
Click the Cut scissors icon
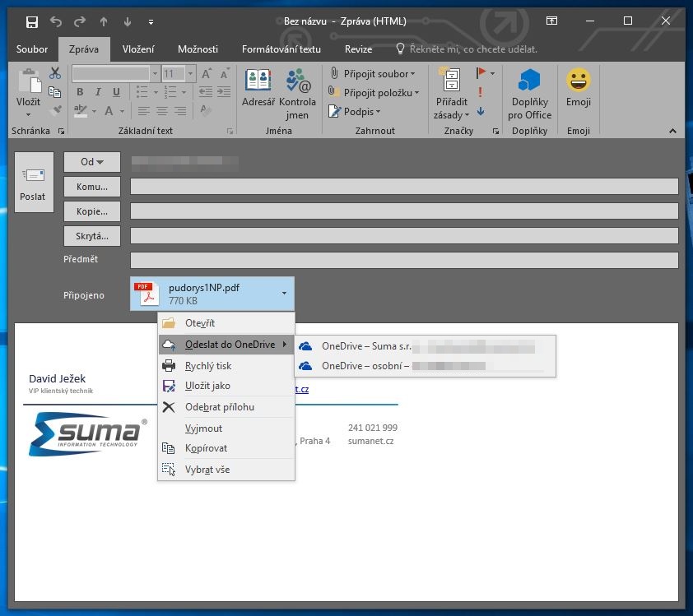coord(55,73)
